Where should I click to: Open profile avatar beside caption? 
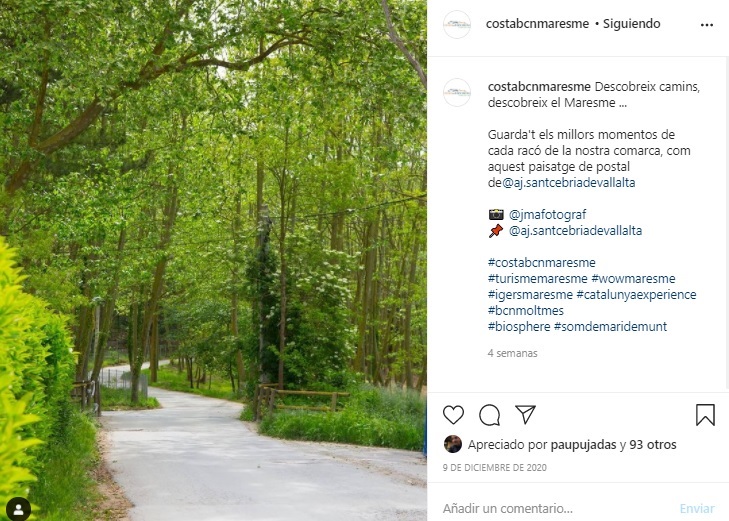click(457, 92)
